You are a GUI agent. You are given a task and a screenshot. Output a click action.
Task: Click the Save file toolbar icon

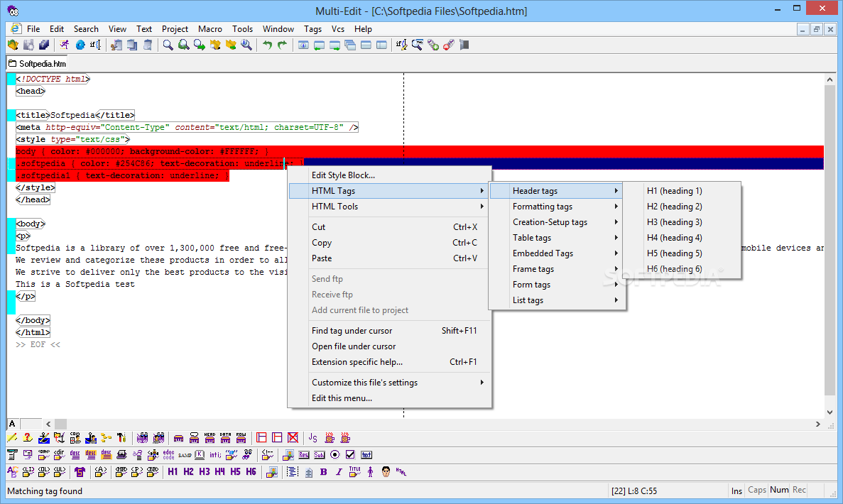[x=28, y=45]
